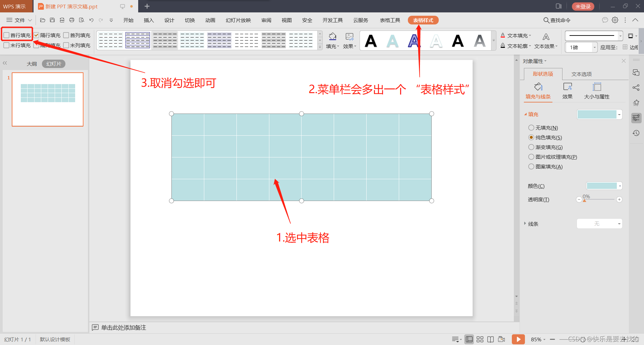Select 填充与线条 fill and line icon

[x=538, y=91]
